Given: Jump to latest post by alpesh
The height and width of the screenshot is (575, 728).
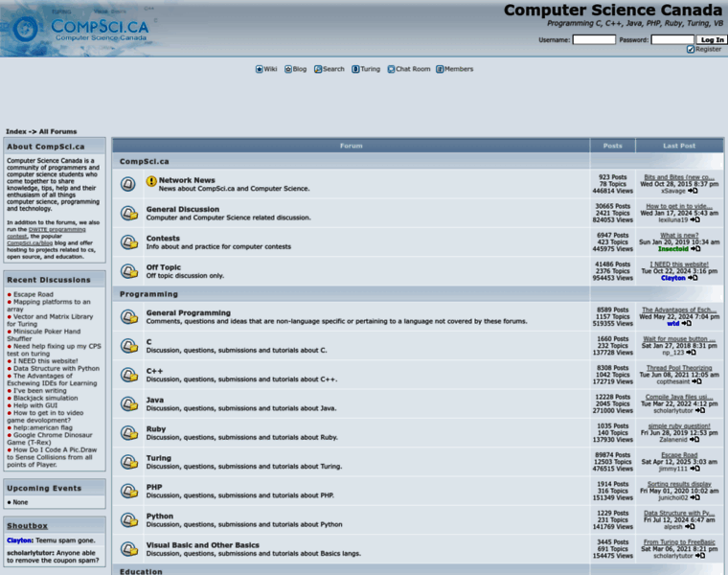Looking at the screenshot, I should [690, 527].
